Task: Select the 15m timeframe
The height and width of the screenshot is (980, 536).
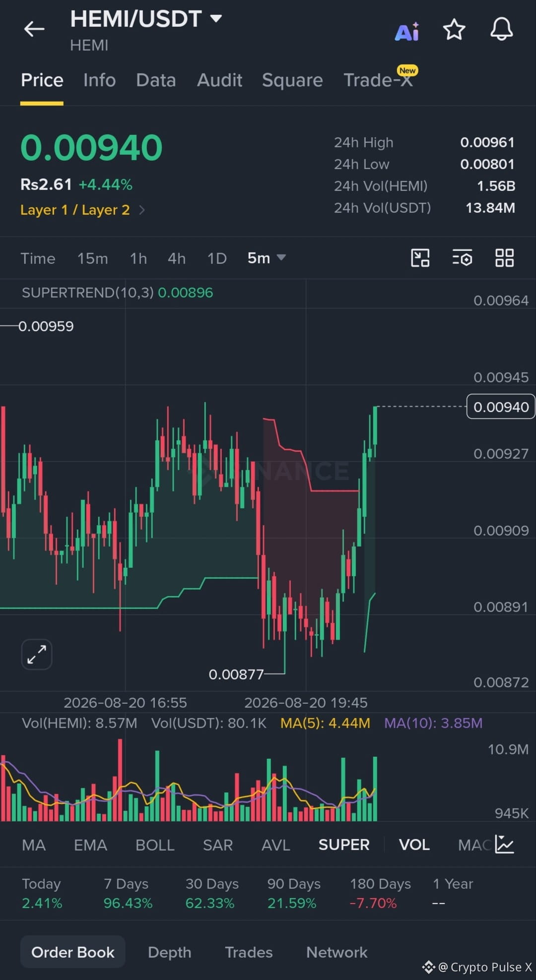Action: click(x=92, y=258)
